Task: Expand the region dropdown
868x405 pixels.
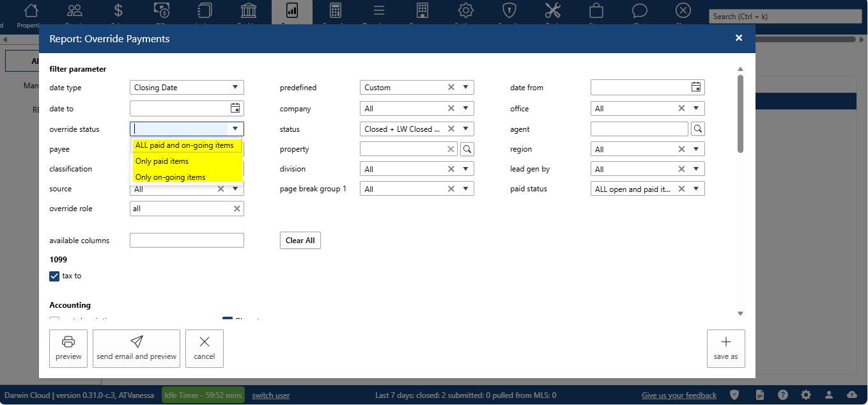Action: 696,149
